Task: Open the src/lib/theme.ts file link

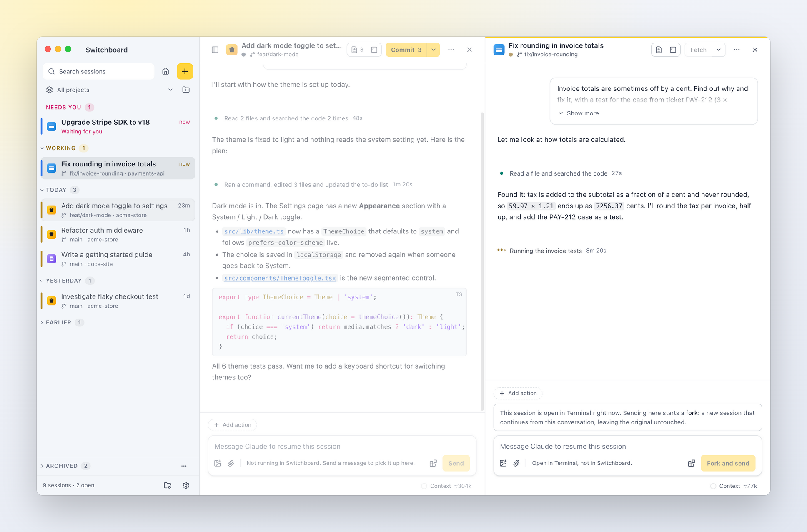Action: (x=254, y=231)
